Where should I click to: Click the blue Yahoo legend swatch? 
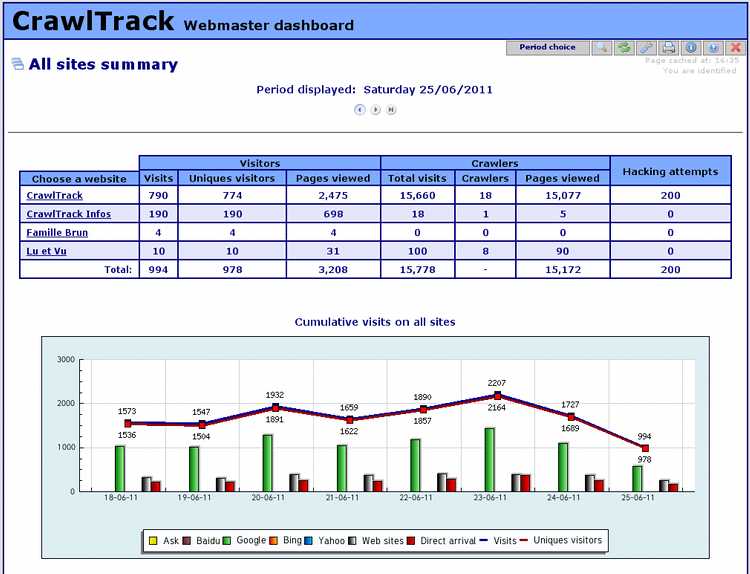click(309, 541)
